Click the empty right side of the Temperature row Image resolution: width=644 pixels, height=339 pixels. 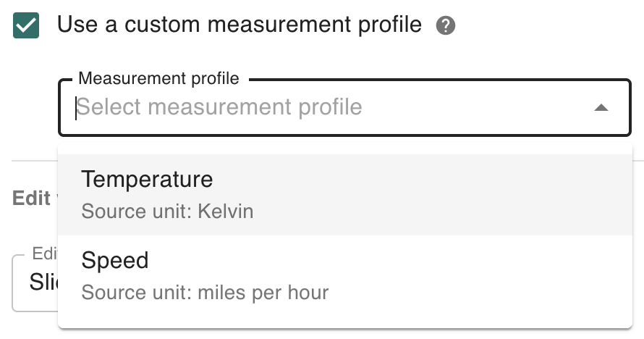[x=507, y=194]
